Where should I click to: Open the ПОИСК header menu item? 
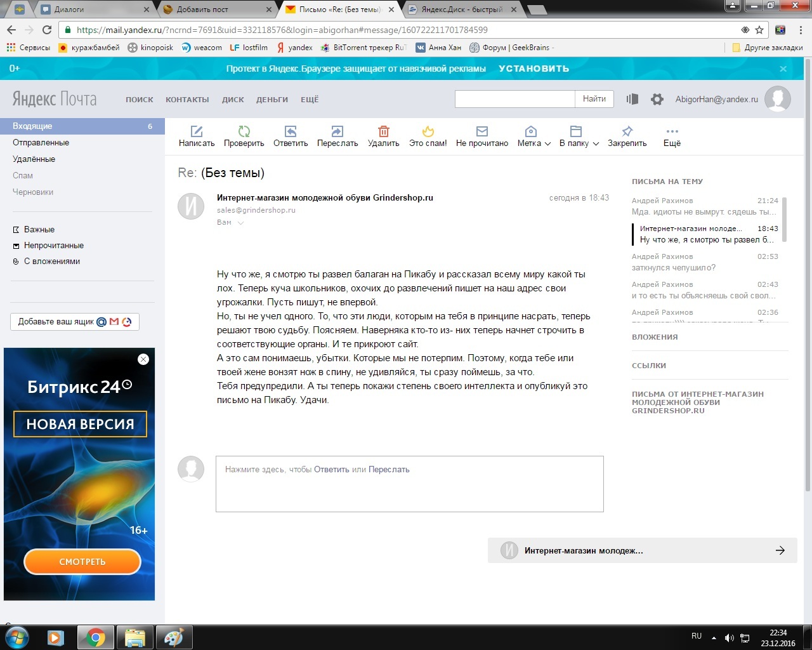(x=140, y=100)
